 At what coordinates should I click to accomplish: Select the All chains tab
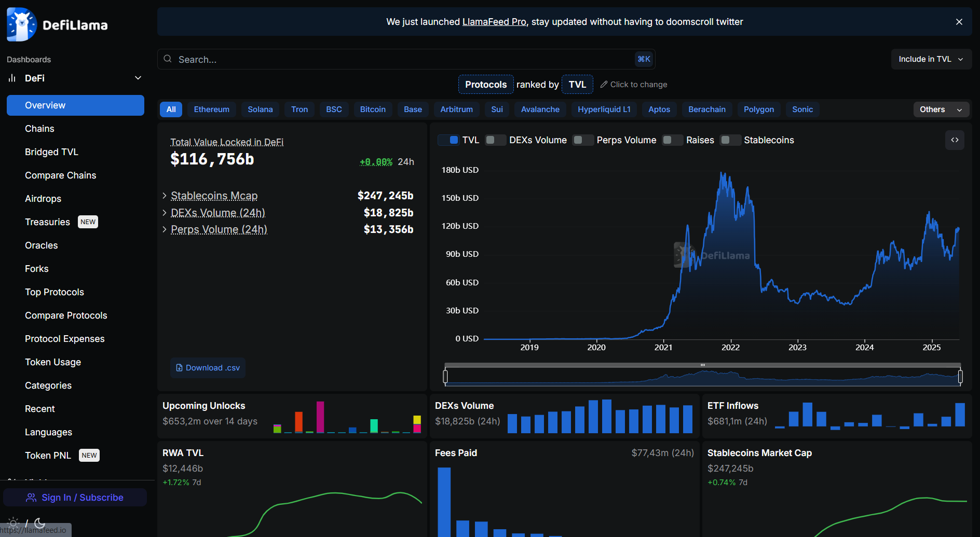[171, 109]
